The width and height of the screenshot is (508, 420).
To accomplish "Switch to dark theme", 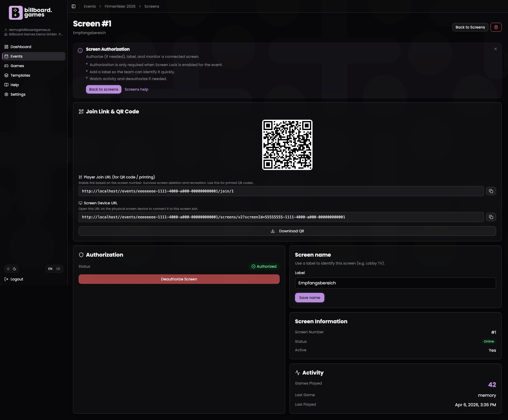I will pyautogui.click(x=15, y=269).
